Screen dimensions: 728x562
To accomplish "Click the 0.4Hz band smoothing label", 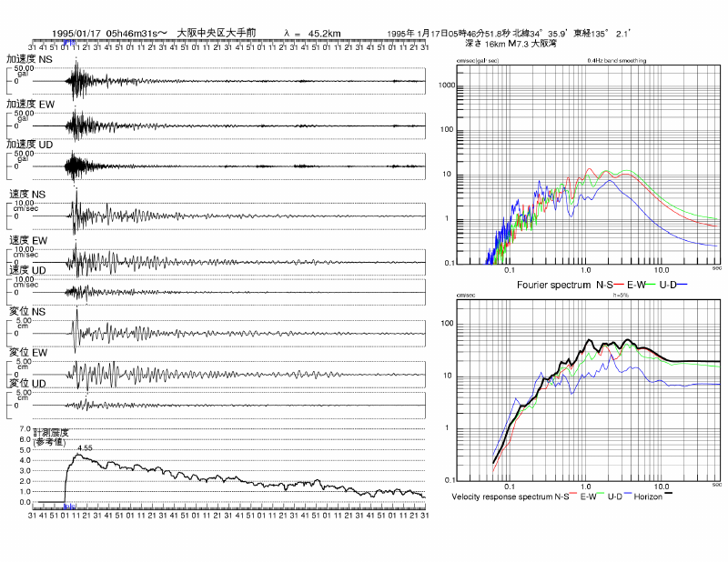I will pyautogui.click(x=616, y=61).
